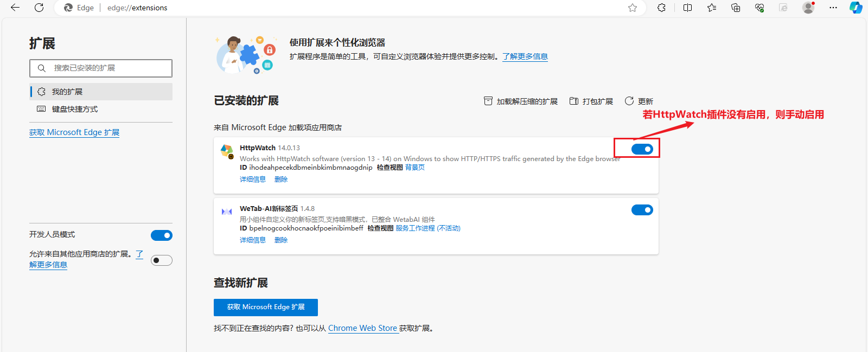The height and width of the screenshot is (352, 868).
Task: Disable the WeTab extension toggle
Action: click(x=642, y=210)
